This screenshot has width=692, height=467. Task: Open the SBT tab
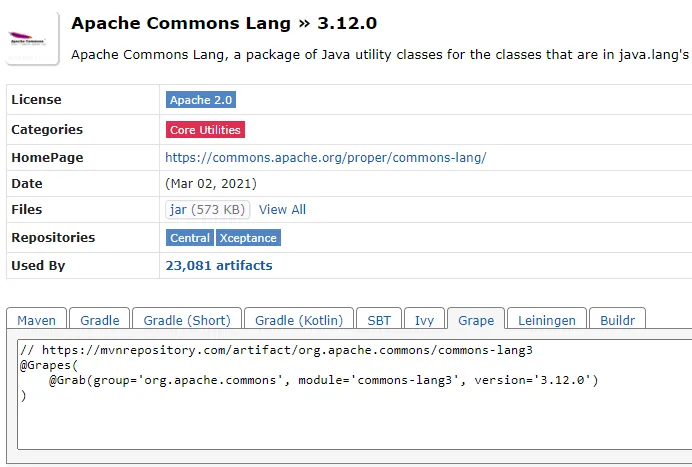coord(379,320)
